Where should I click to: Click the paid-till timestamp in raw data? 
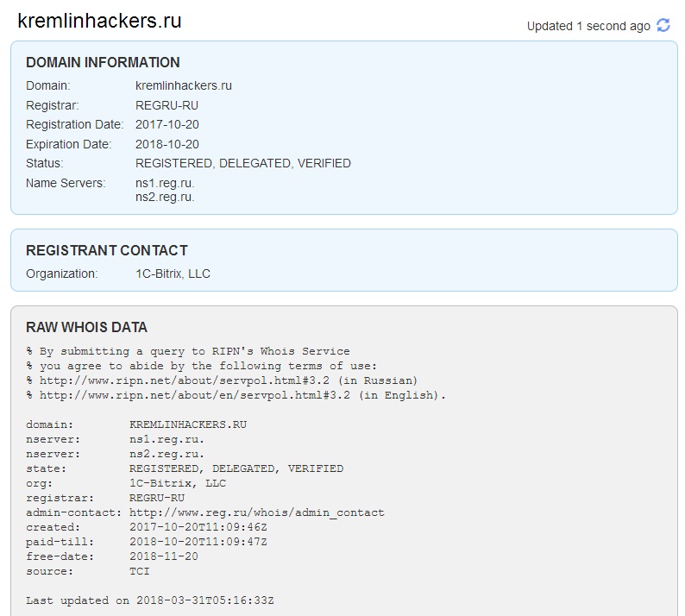click(198, 542)
